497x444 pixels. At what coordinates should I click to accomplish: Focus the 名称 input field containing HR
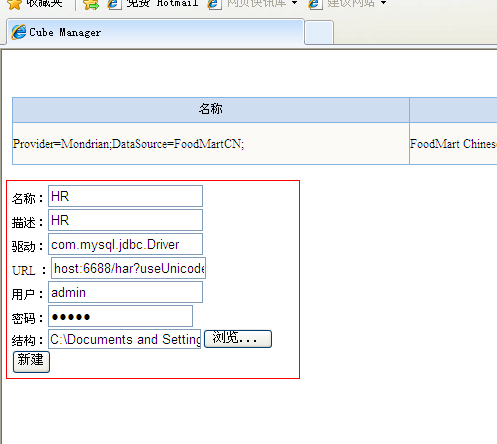[x=125, y=196]
